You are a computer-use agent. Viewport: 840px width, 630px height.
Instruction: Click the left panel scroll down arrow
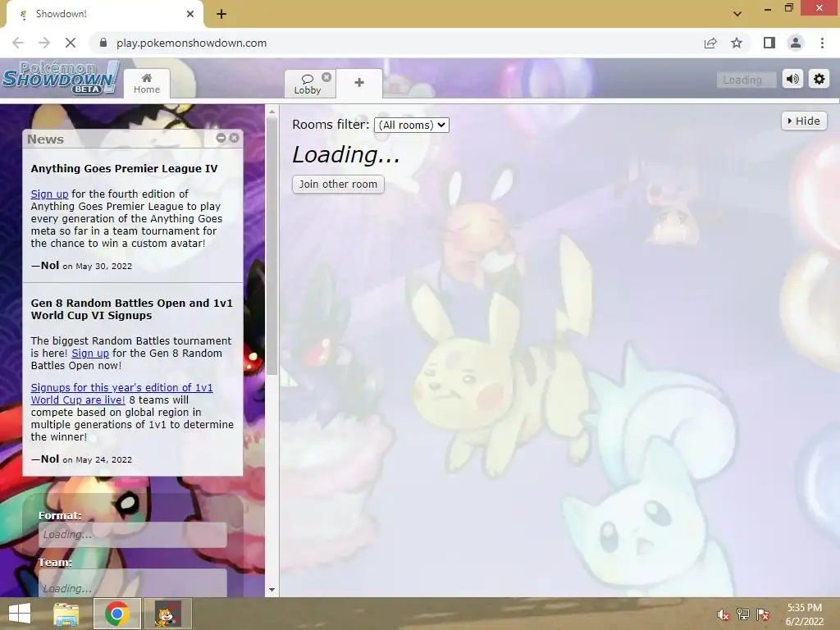click(272, 590)
